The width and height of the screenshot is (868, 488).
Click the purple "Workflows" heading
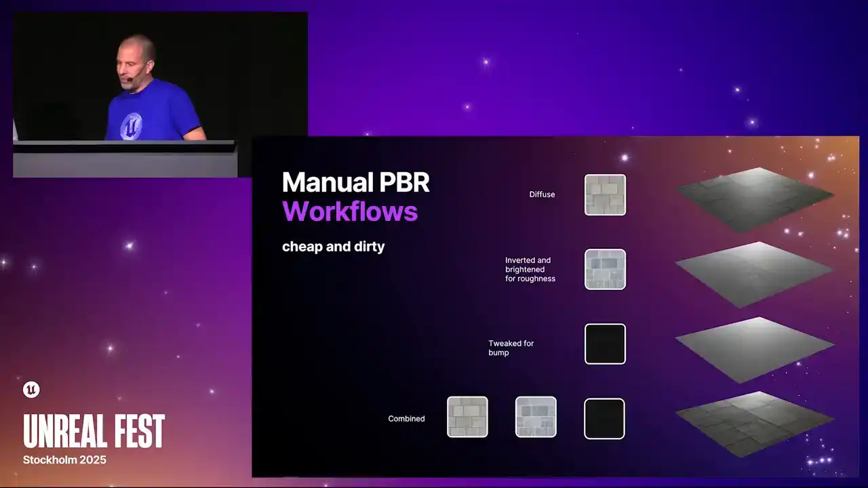pos(350,211)
